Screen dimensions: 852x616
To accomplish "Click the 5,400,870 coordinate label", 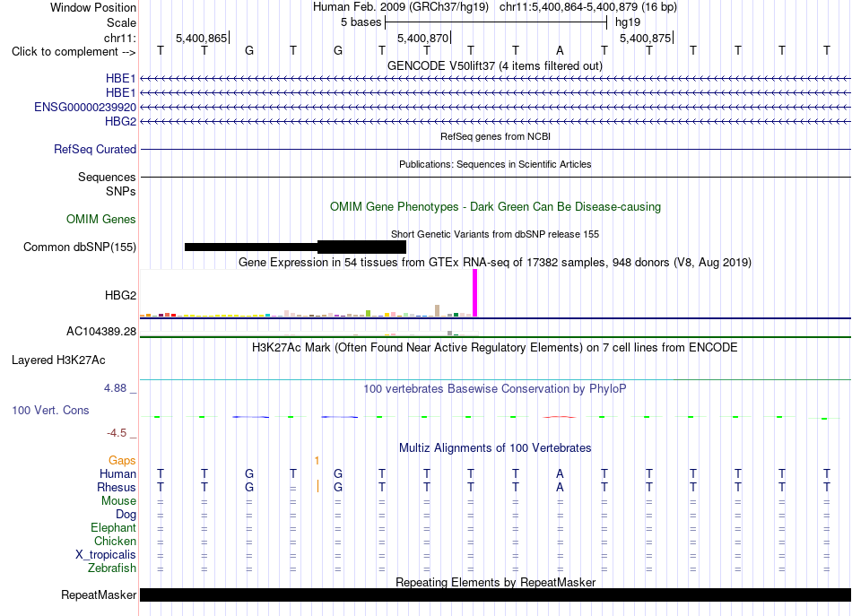I will click(423, 38).
